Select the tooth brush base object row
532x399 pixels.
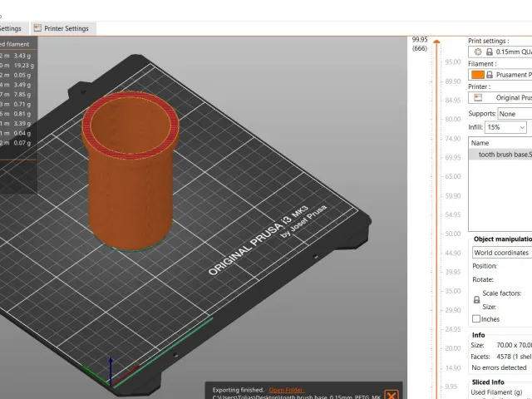500,155
